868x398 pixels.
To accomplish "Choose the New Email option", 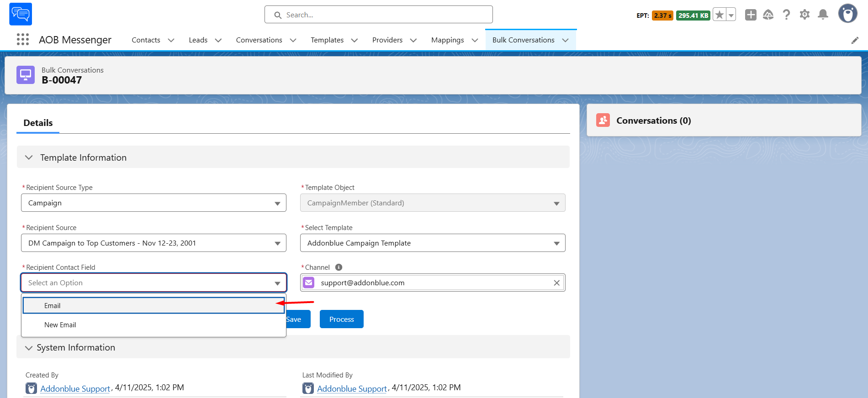I will 153,325.
